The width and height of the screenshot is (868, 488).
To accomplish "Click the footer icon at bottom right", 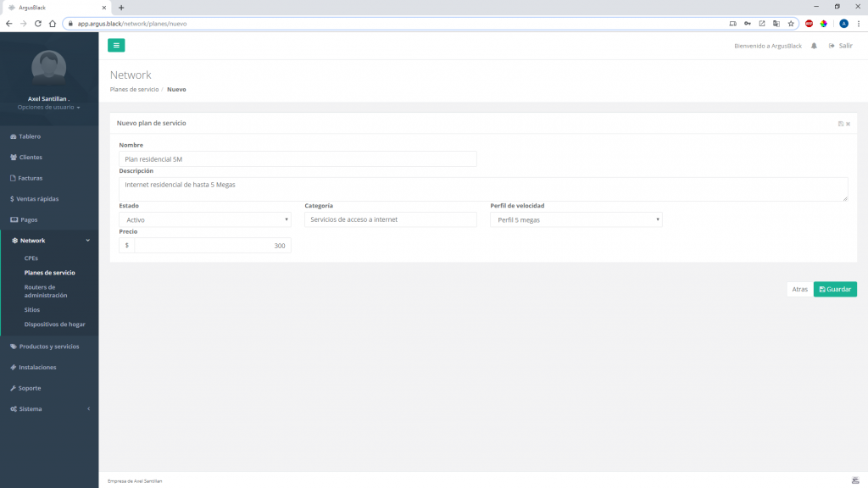I will point(855,480).
